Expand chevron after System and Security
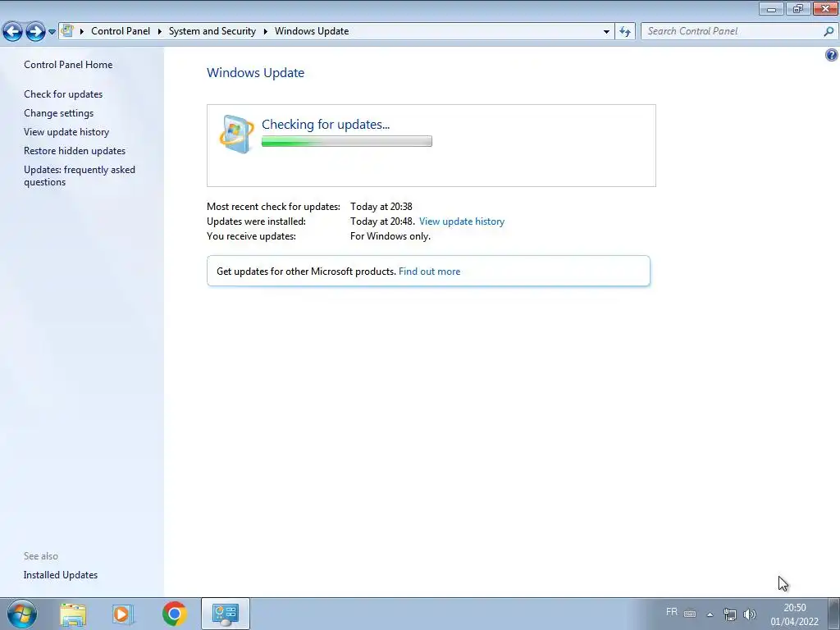 265,31
